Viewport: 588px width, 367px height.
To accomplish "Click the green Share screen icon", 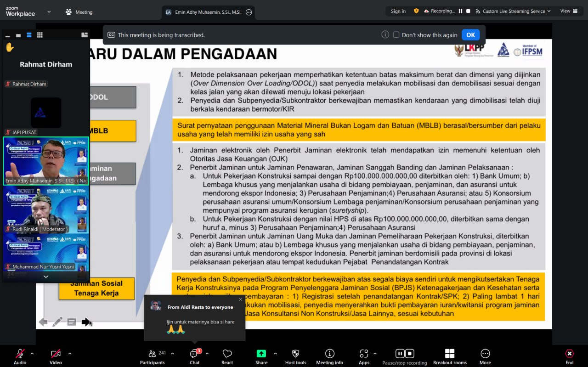I will coord(261,354).
